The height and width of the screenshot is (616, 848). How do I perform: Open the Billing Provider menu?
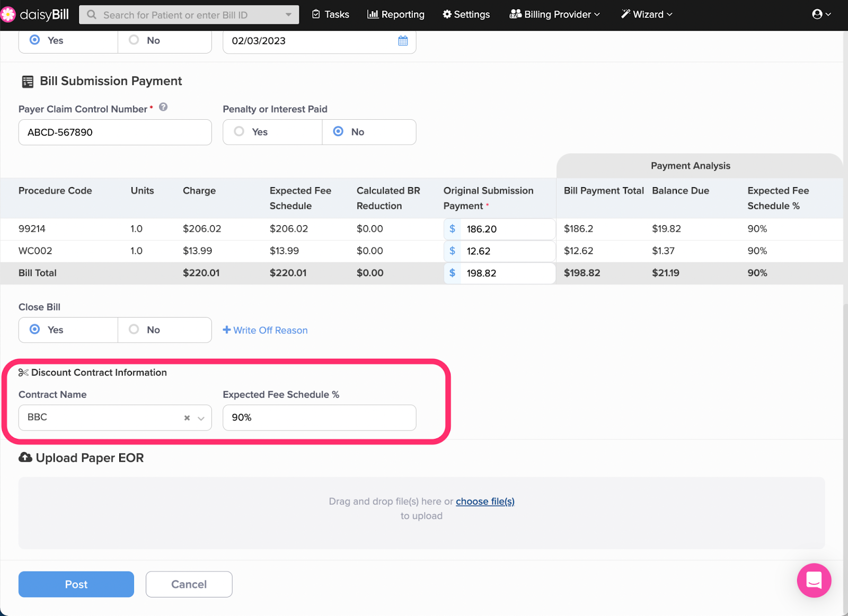click(x=554, y=14)
